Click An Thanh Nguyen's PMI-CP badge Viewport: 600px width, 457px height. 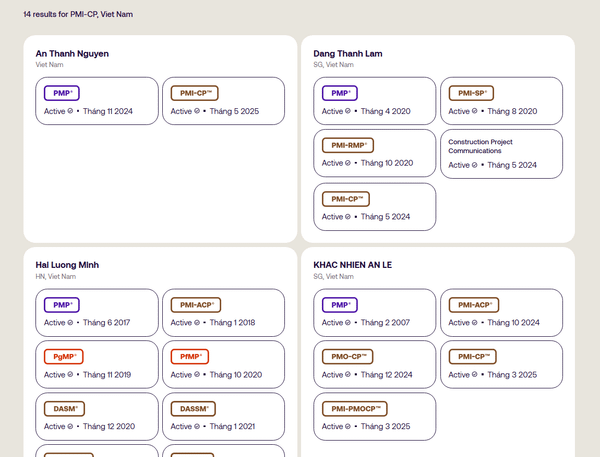point(194,93)
